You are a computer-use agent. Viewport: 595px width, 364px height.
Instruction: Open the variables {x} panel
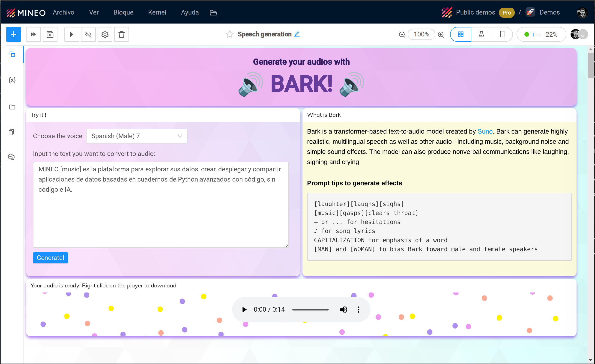(12, 80)
